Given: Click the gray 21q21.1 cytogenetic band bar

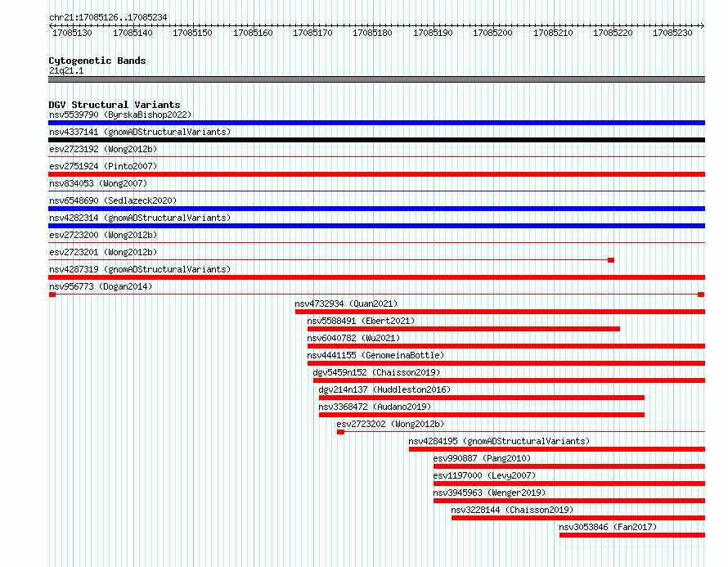Looking at the screenshot, I should (376, 80).
